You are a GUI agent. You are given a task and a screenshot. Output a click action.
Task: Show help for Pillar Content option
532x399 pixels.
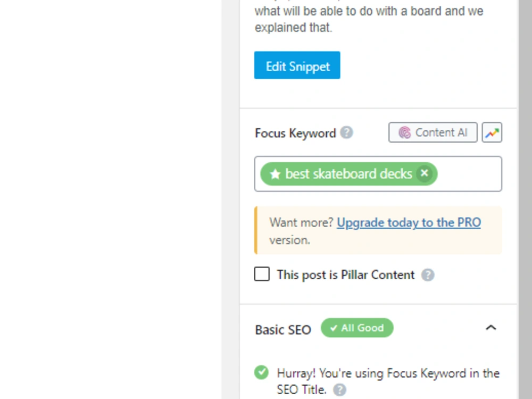[428, 275]
